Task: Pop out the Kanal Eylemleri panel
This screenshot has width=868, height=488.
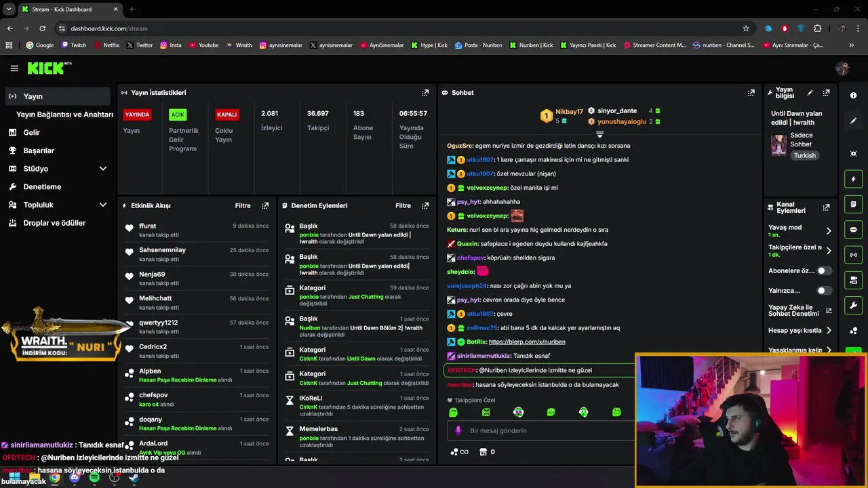Action: pyautogui.click(x=826, y=207)
